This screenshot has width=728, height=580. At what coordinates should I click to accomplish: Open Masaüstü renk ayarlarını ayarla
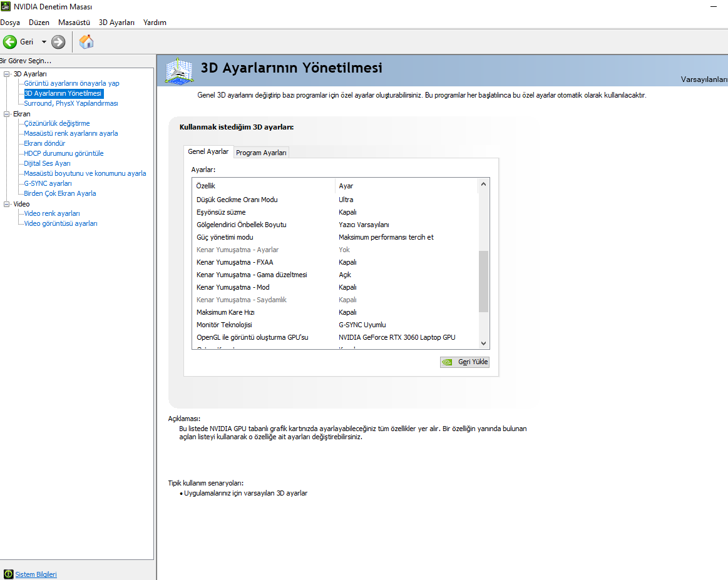click(71, 133)
